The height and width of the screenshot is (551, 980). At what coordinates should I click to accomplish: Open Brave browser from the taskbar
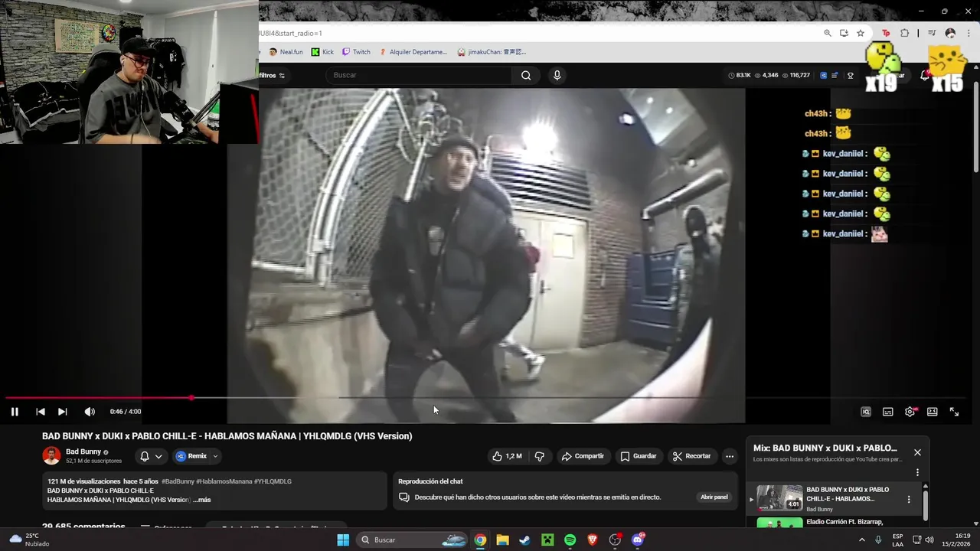pyautogui.click(x=593, y=540)
